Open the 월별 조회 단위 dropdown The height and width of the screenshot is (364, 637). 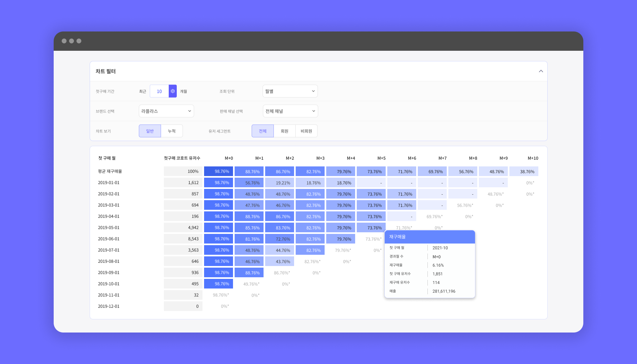coord(290,91)
